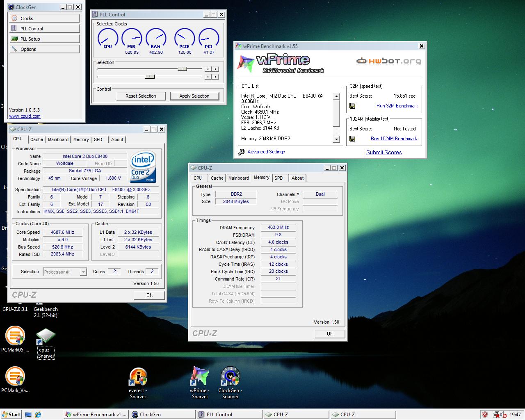
Task: Switch to About tab in left CPU-Z
Action: pyautogui.click(x=117, y=139)
